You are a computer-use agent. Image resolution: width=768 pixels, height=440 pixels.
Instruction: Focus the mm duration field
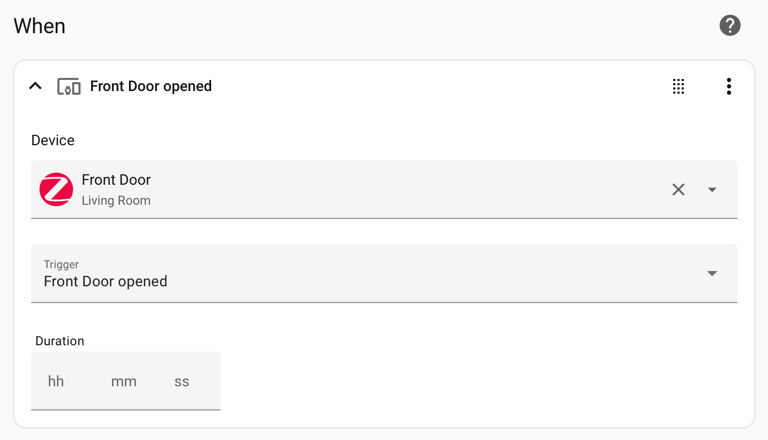[x=124, y=381]
